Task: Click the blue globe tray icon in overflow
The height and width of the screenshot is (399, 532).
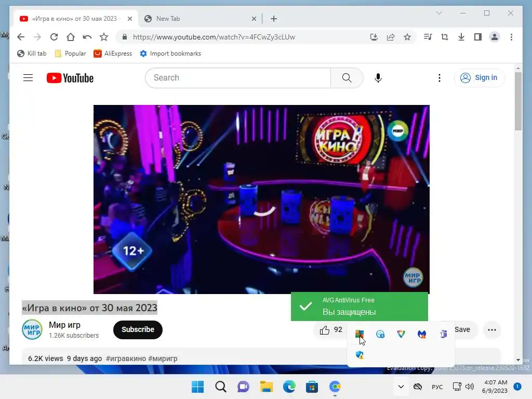Action: (x=380, y=334)
